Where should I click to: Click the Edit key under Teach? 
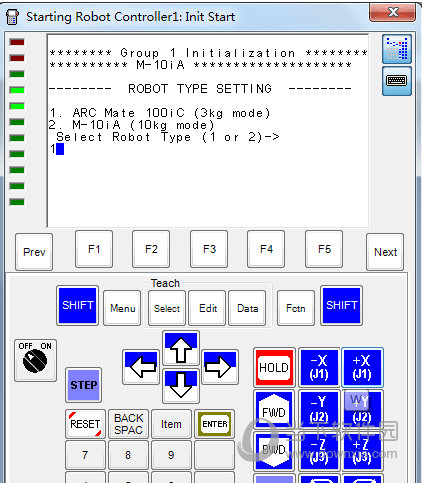[207, 308]
